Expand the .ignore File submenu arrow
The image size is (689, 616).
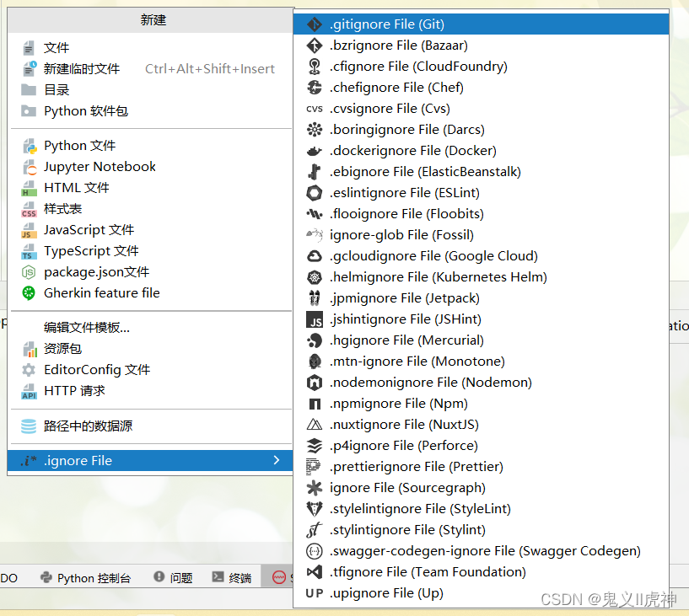[x=277, y=460]
